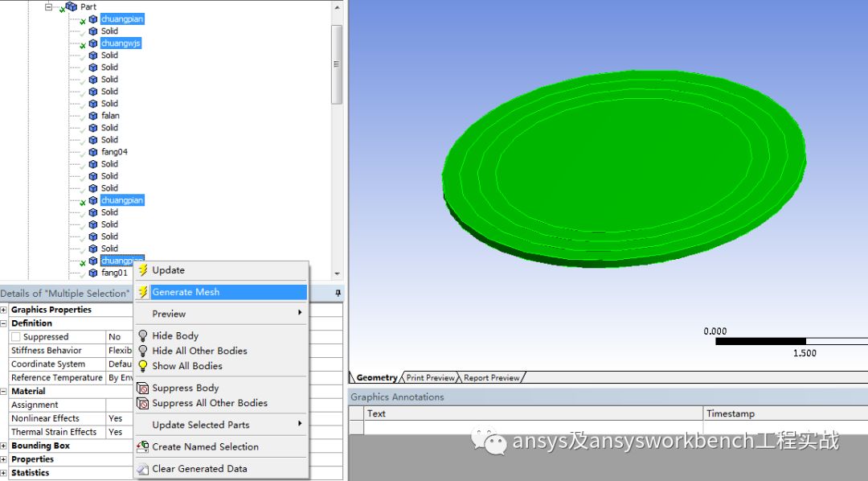Expand the Graphics Properties section
The width and height of the screenshot is (868, 481).
(x=5, y=309)
